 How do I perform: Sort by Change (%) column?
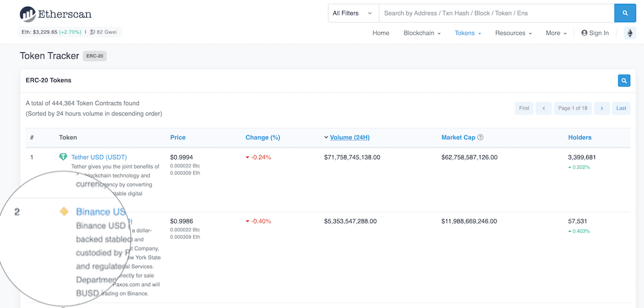point(263,137)
